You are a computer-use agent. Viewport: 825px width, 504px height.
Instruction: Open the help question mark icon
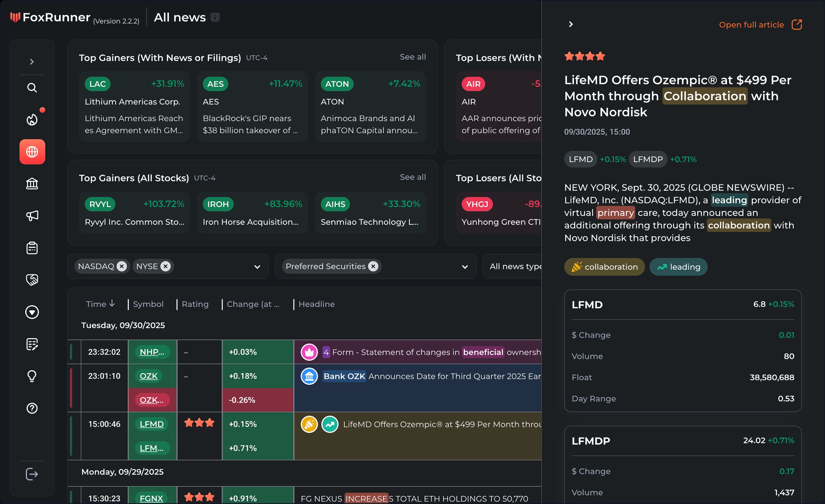(x=32, y=408)
